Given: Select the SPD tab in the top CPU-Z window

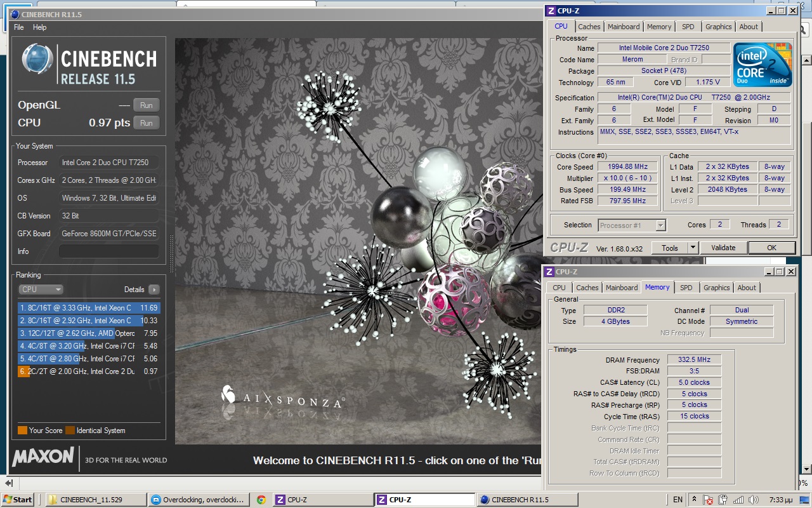Looking at the screenshot, I should click(688, 27).
